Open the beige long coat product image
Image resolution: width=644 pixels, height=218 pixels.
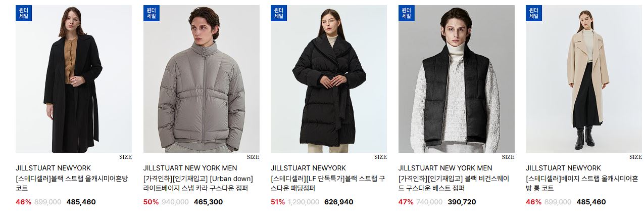pos(584,79)
